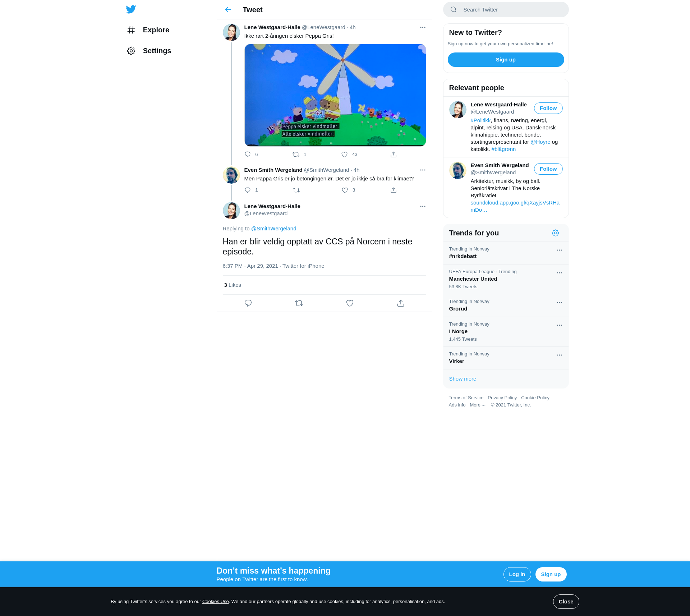Click Sign up in New to Twitter box
690x616 pixels.
(x=506, y=60)
